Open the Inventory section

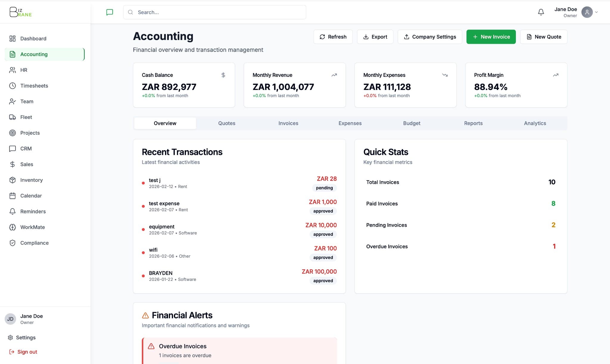tap(31, 180)
